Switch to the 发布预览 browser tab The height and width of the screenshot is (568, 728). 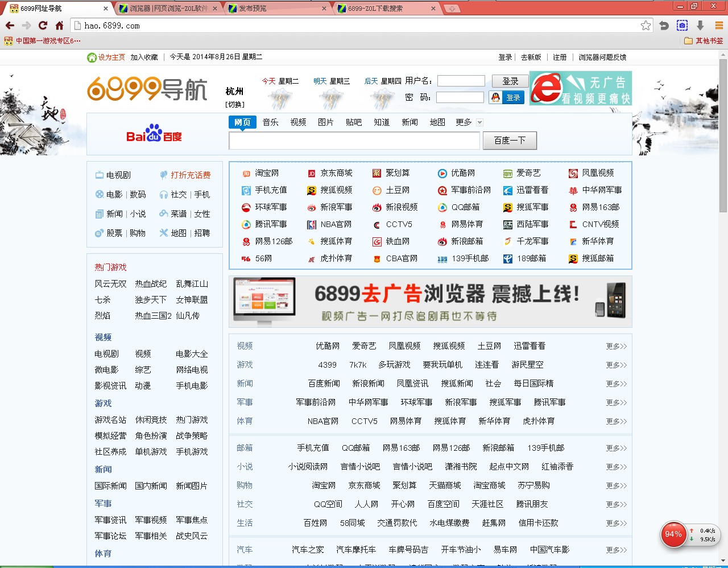click(277, 9)
